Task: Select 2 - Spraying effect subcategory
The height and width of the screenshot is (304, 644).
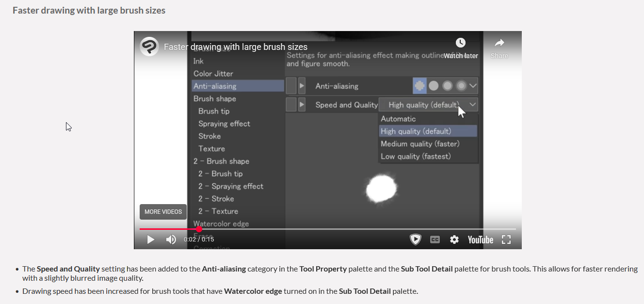Action: tap(231, 186)
